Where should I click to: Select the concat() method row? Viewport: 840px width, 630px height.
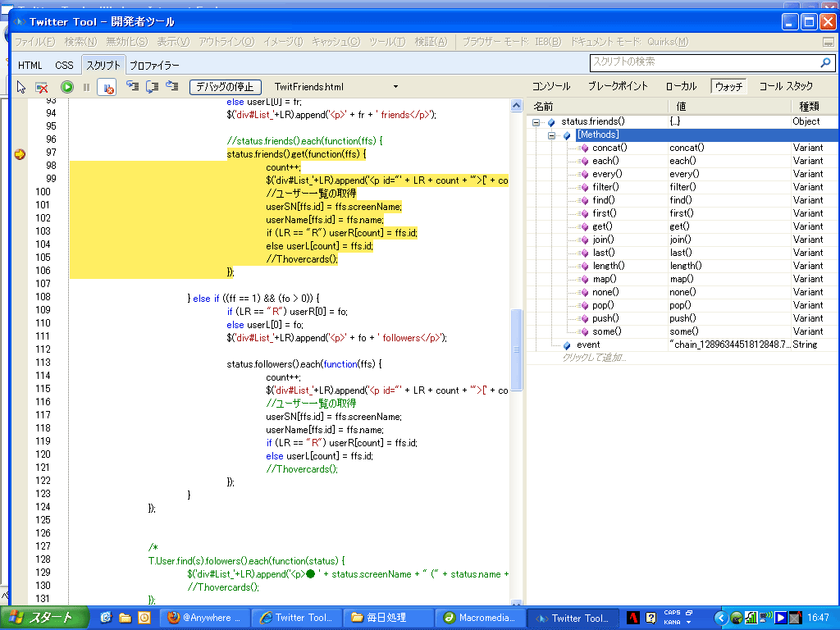point(682,148)
